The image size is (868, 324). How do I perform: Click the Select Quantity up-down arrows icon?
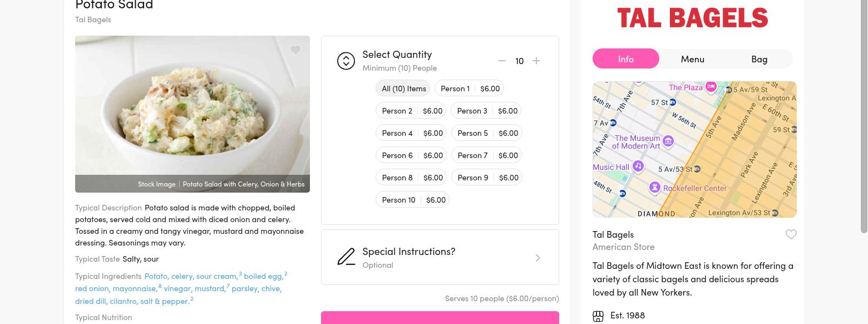(x=346, y=61)
